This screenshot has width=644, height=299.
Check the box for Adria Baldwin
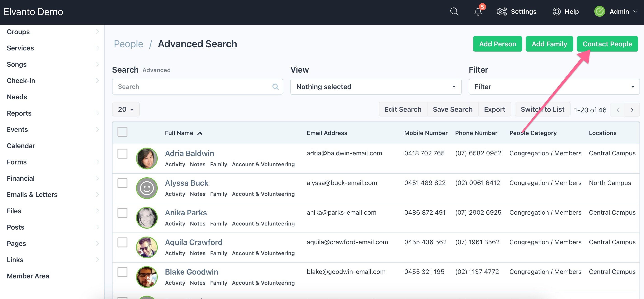tap(122, 154)
